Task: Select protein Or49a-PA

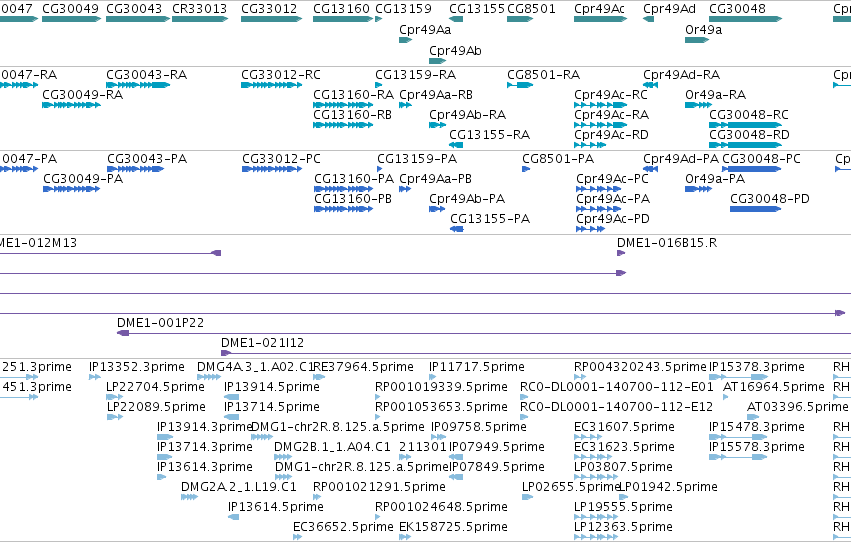Action: pyautogui.click(x=698, y=189)
